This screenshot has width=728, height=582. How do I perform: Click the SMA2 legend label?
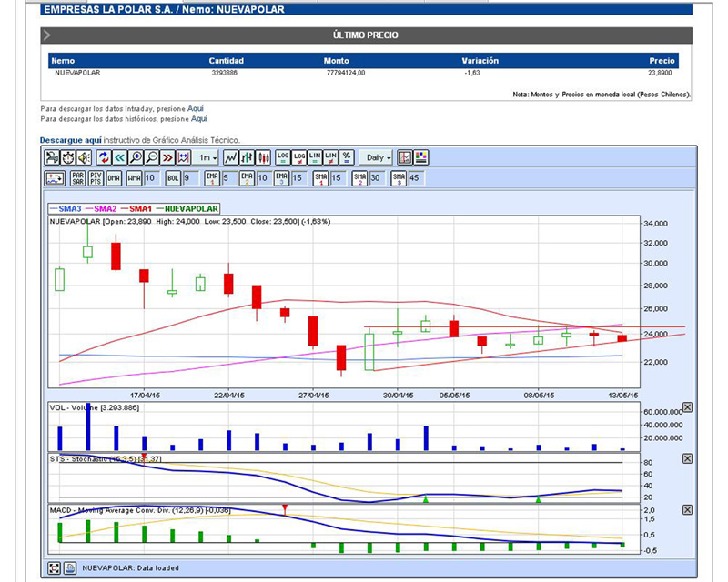coord(105,209)
